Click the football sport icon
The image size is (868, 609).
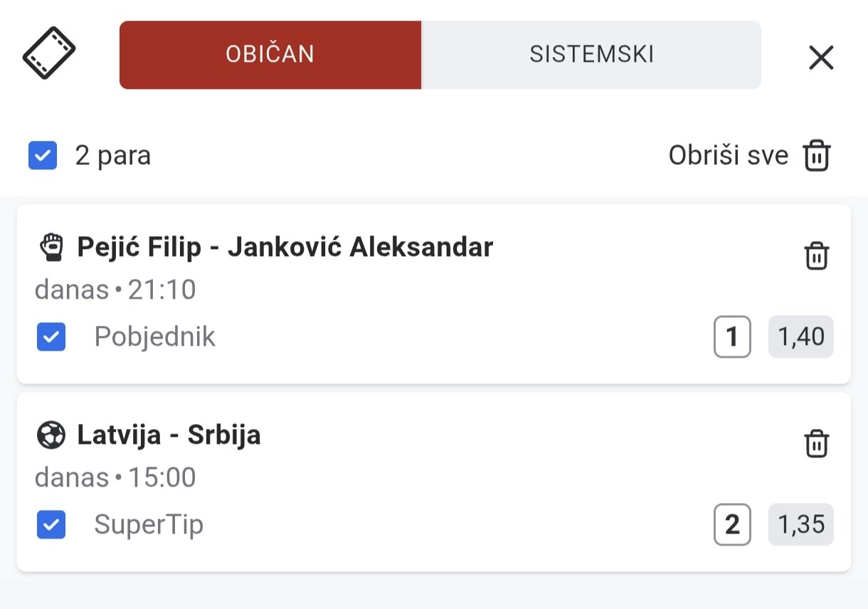(x=51, y=435)
